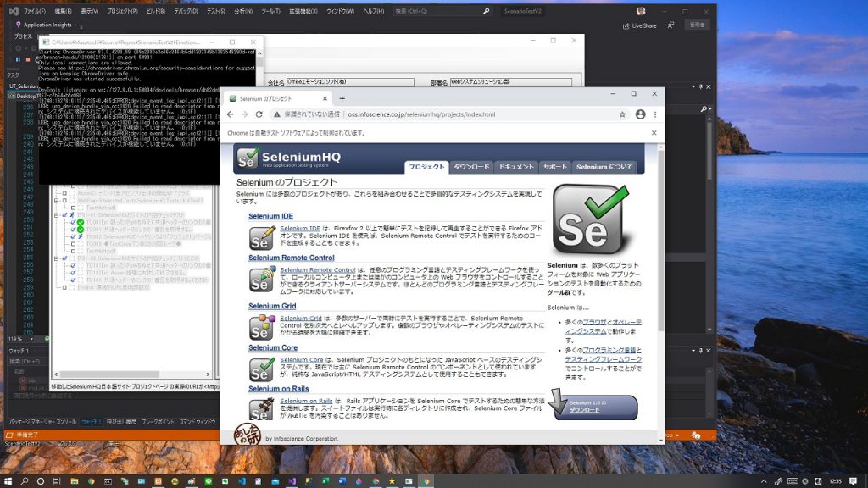Click the Selenium Grid icon
Screen dimensions: 868x488
[x=262, y=328]
